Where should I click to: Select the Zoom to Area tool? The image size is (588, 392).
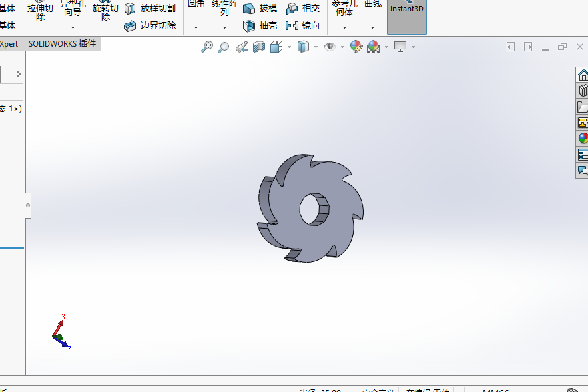(x=224, y=47)
